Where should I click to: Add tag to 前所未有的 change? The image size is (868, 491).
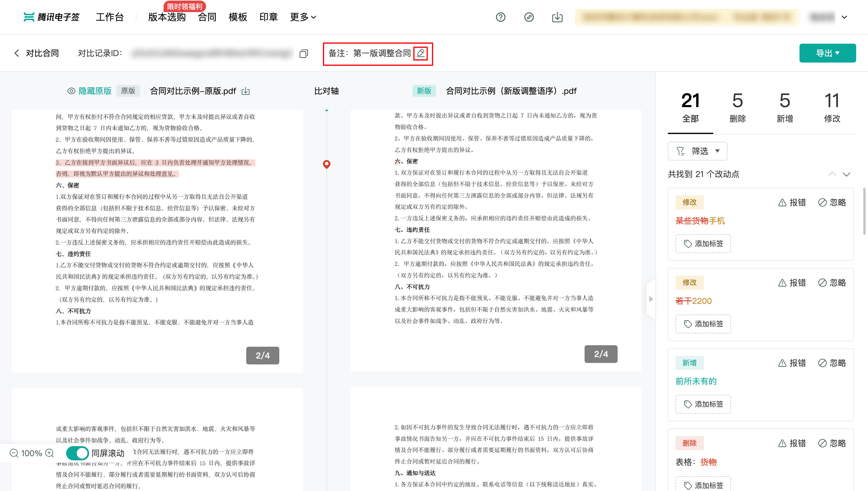click(x=703, y=404)
